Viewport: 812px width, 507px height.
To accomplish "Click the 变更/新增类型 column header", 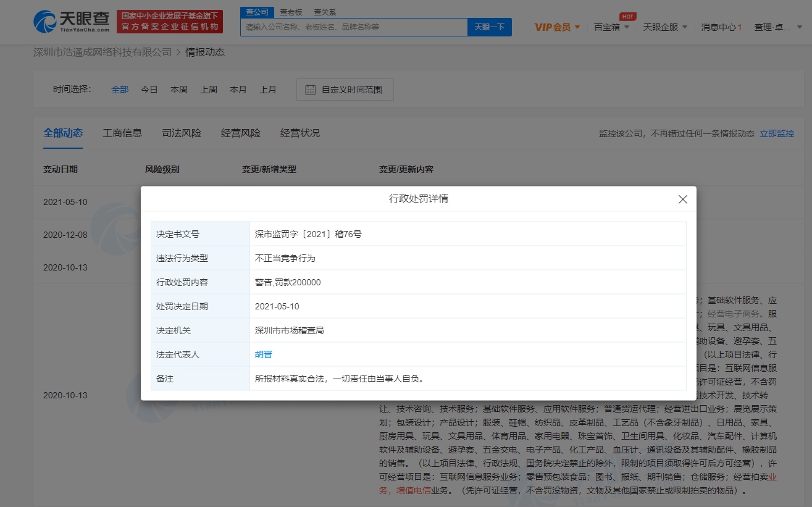I will pyautogui.click(x=269, y=169).
